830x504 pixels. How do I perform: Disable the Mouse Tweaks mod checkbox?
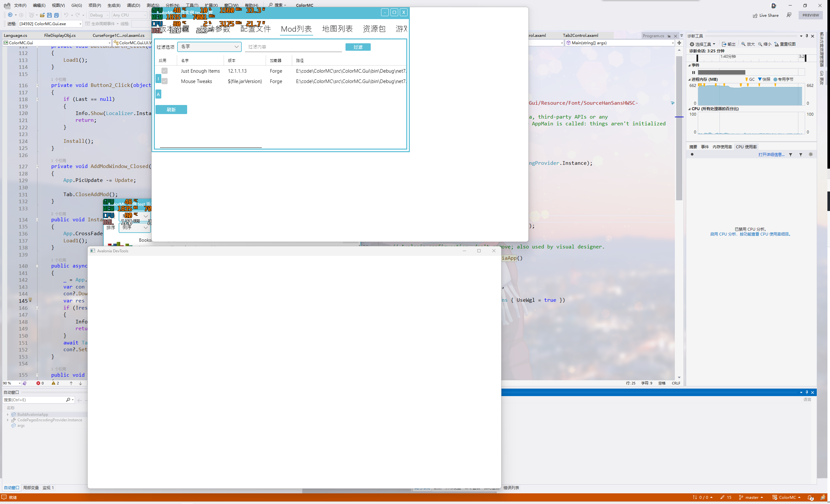[x=164, y=81]
